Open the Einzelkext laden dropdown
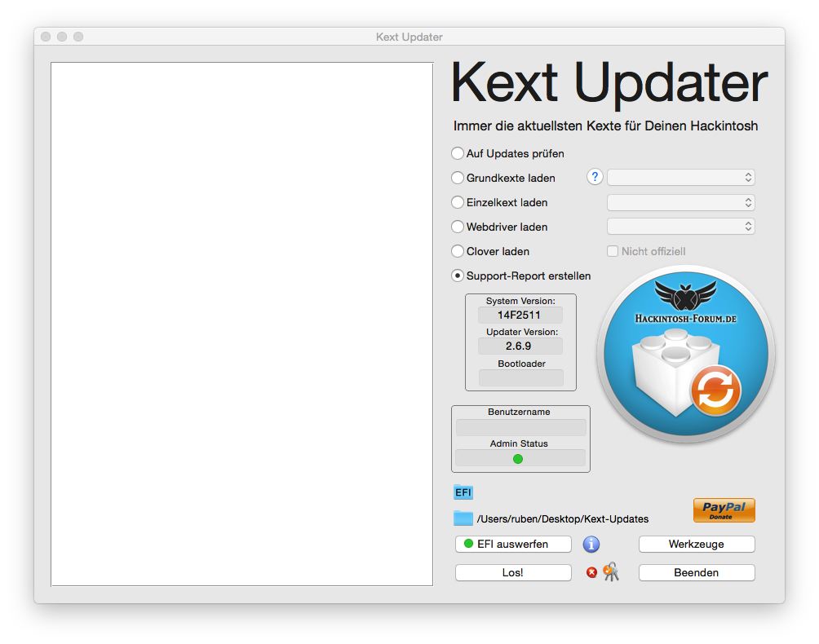This screenshot has height=644, width=819. point(680,202)
